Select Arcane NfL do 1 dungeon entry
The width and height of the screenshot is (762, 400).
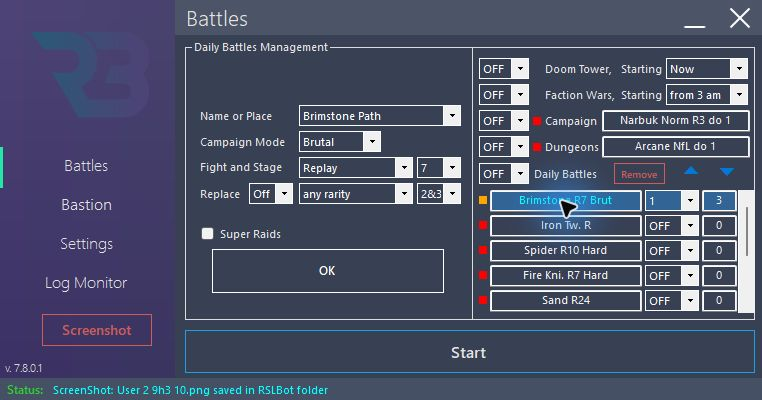(675, 146)
